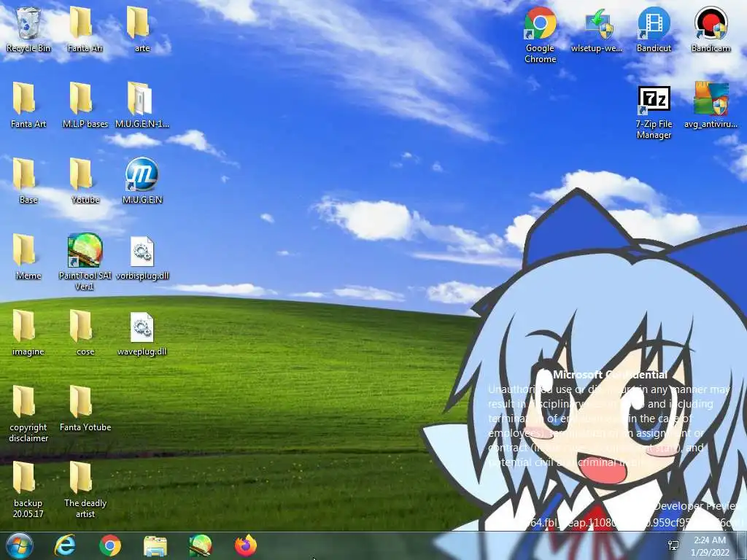The width and height of the screenshot is (747, 560).
Task: Select the imagine folder
Action: point(28,332)
